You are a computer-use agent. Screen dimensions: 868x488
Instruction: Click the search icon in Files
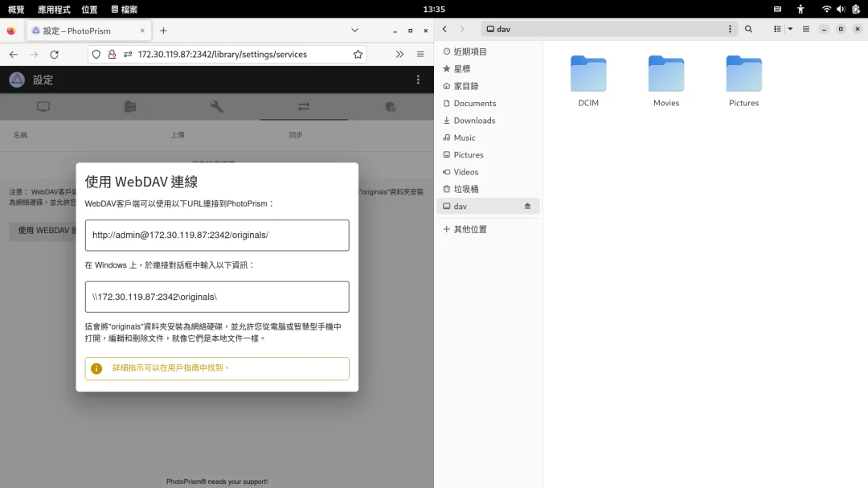pos(748,29)
